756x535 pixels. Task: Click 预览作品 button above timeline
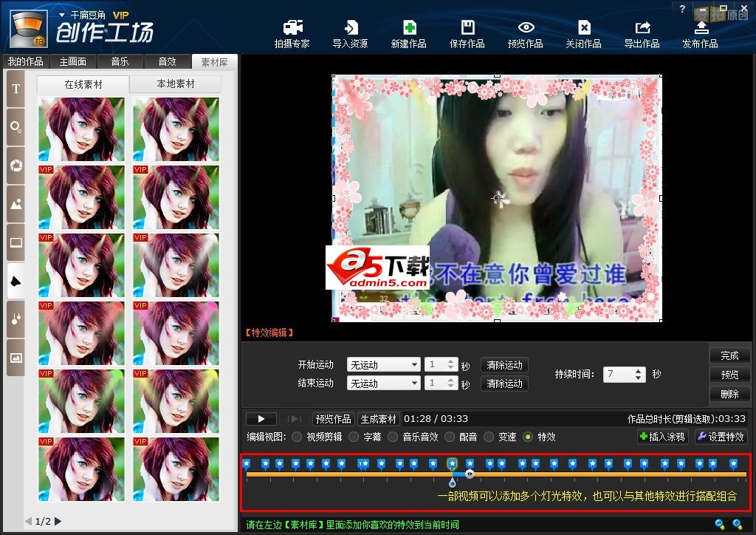pos(333,419)
